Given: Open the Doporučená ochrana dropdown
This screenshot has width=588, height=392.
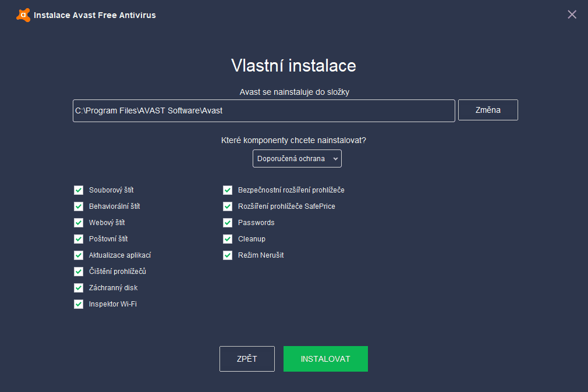Looking at the screenshot, I should coord(297,158).
